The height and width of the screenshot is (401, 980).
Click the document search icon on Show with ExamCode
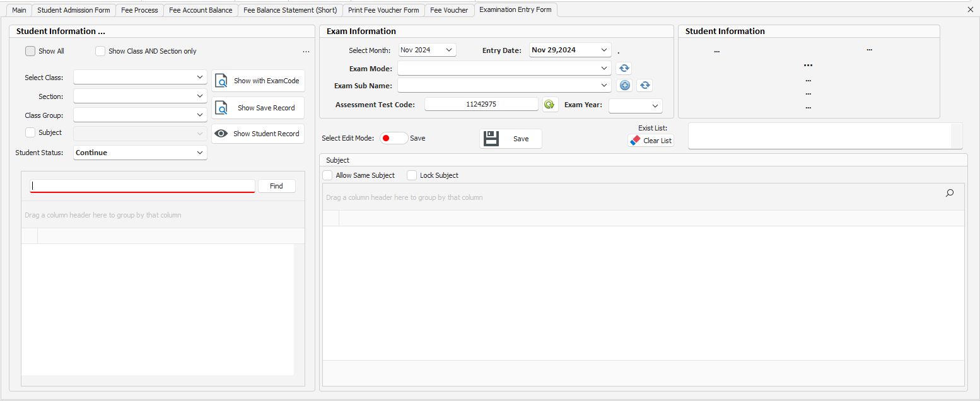point(221,81)
